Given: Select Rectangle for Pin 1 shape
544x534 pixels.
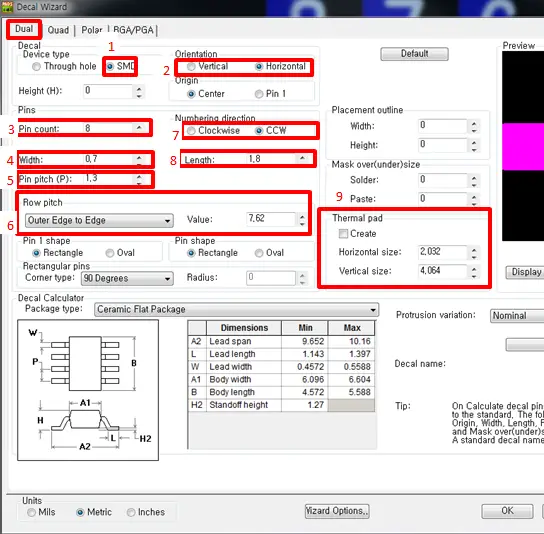Looking at the screenshot, I should coord(58,253).
